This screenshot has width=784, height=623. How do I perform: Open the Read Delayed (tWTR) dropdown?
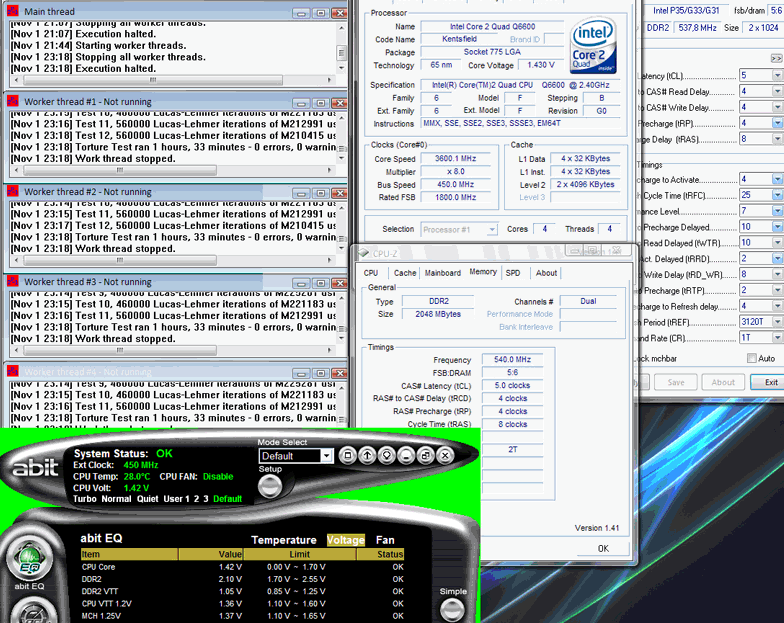(x=777, y=242)
